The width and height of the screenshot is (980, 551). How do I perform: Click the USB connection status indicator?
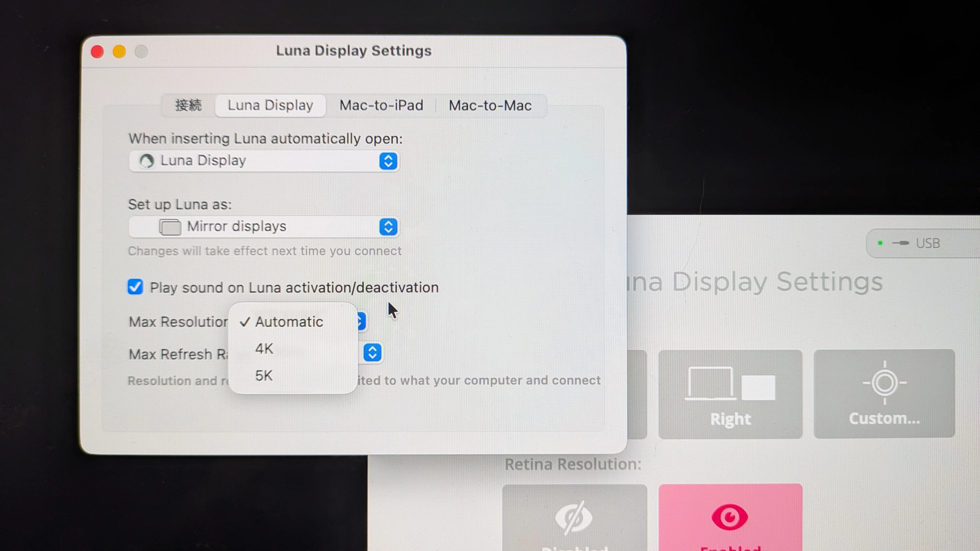coord(923,243)
